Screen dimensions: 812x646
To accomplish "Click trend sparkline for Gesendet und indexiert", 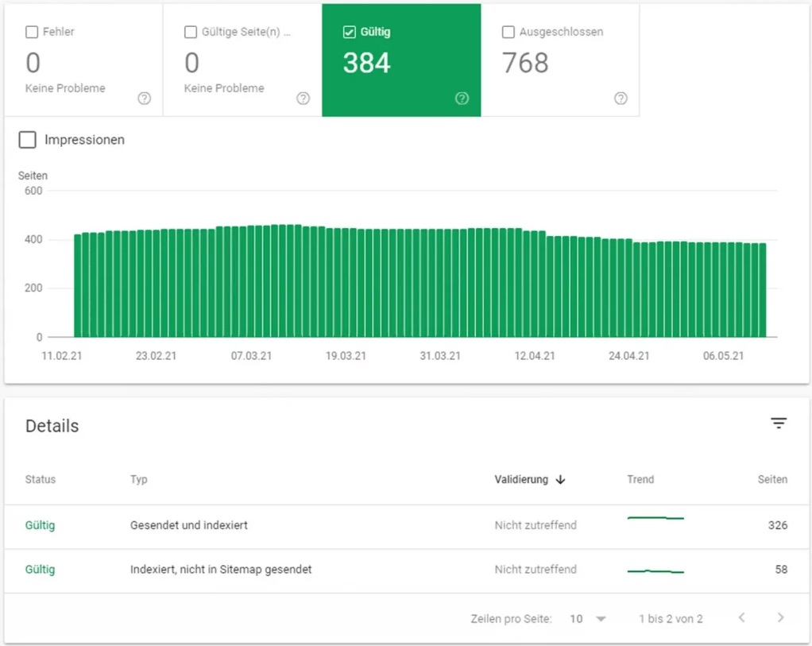I will tap(655, 518).
